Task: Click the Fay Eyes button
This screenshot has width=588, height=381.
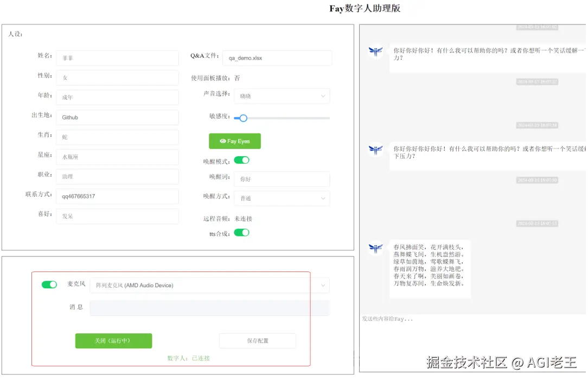Action: [235, 141]
